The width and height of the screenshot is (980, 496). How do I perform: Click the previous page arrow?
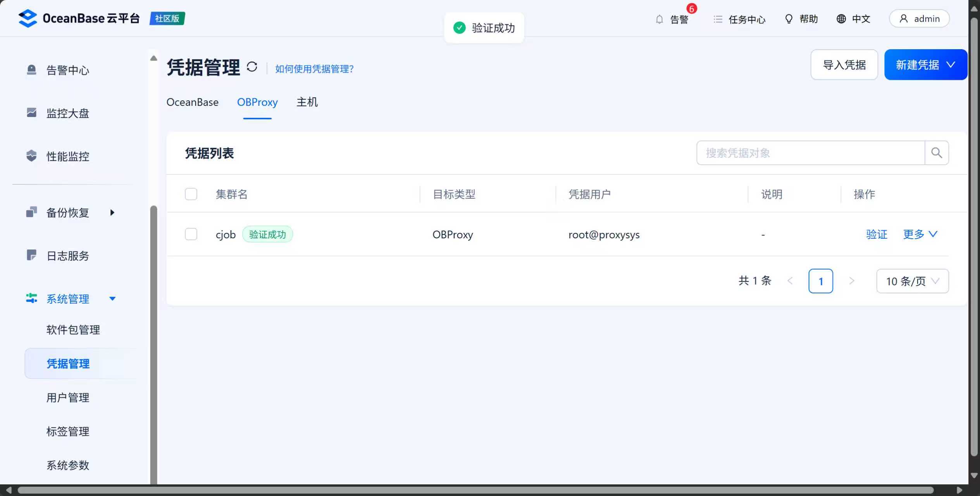click(790, 281)
